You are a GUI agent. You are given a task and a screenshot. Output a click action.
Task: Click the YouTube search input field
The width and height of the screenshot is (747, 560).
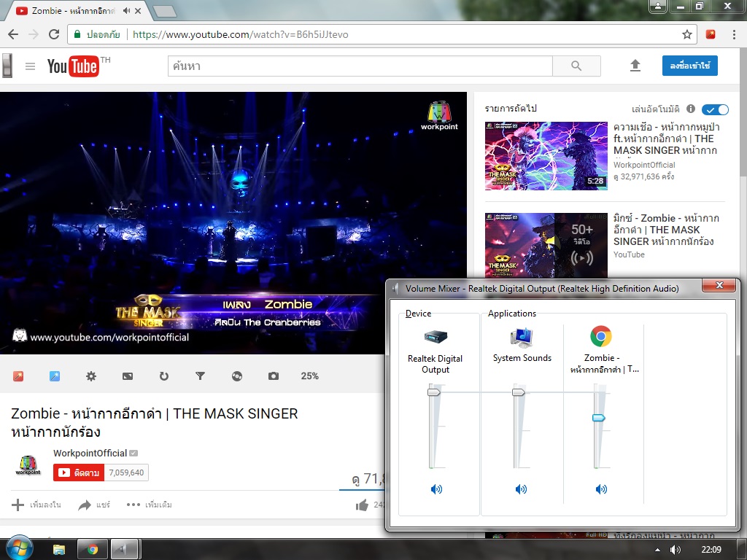click(360, 66)
